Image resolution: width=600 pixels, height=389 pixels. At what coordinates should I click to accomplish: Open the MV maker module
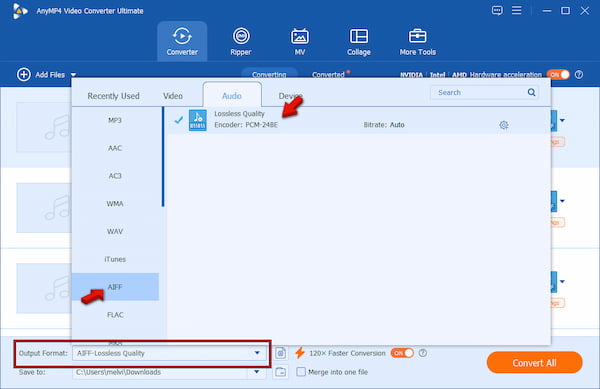300,41
